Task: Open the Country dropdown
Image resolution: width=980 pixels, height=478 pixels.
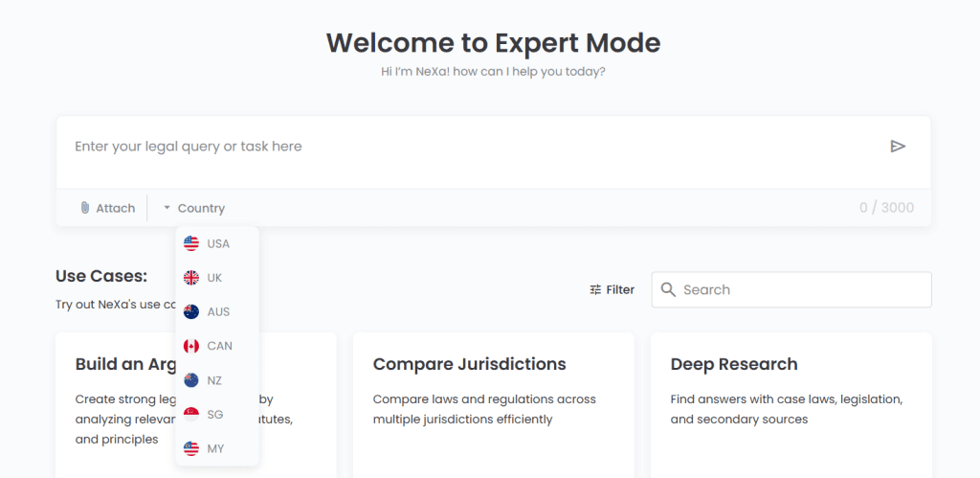Action: tap(193, 208)
